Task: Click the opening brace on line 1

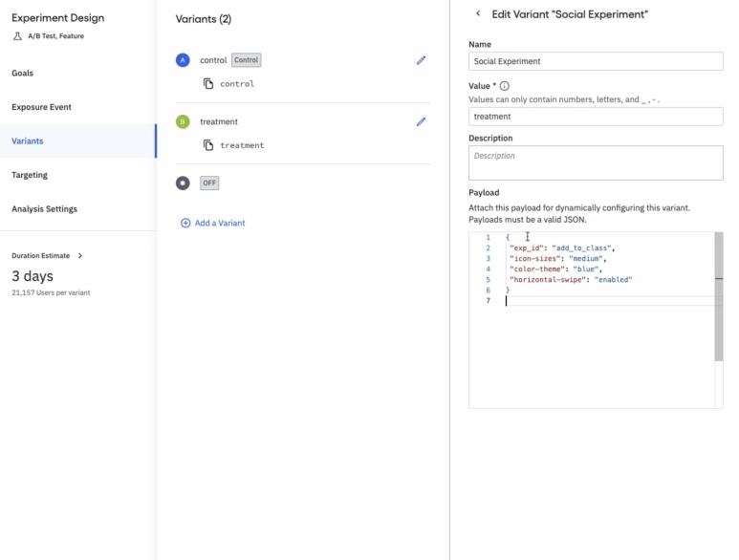Action: (508, 237)
